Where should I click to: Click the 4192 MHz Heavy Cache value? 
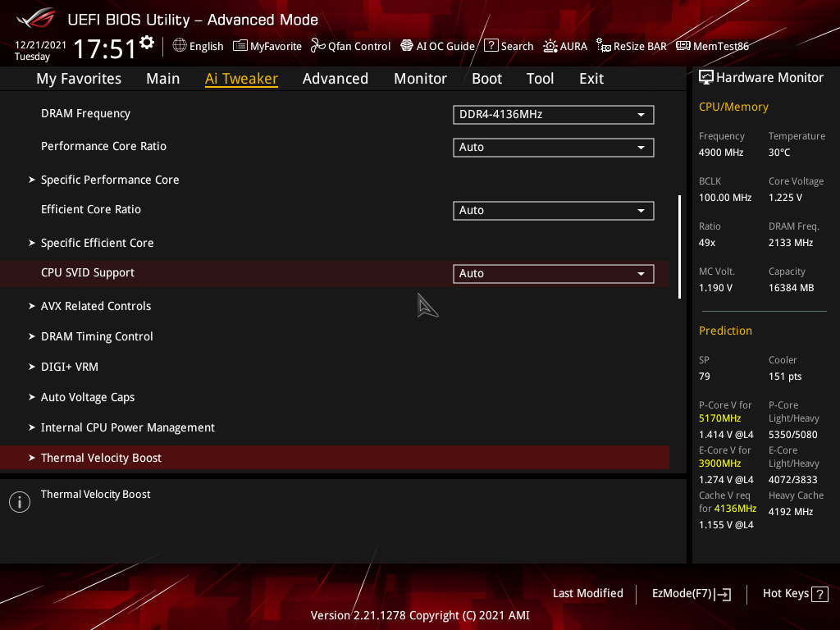(791, 512)
